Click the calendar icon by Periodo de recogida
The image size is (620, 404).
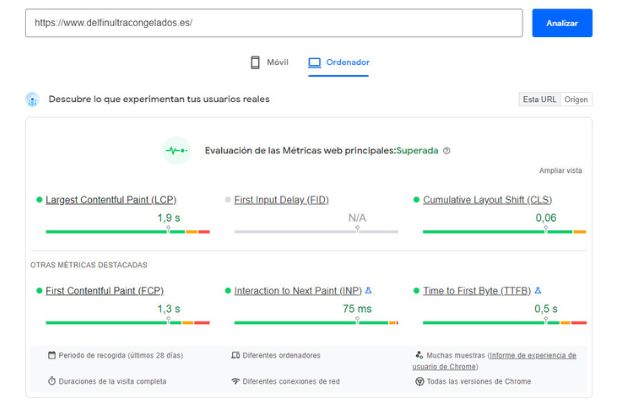51,355
